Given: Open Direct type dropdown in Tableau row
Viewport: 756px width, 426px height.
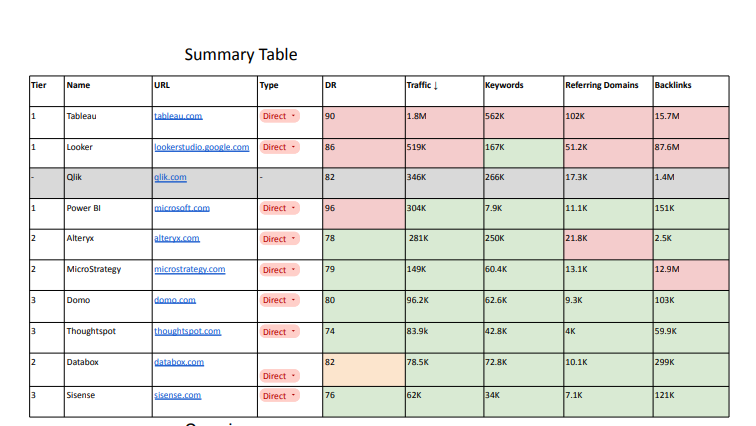Looking at the screenshot, I should pyautogui.click(x=280, y=116).
